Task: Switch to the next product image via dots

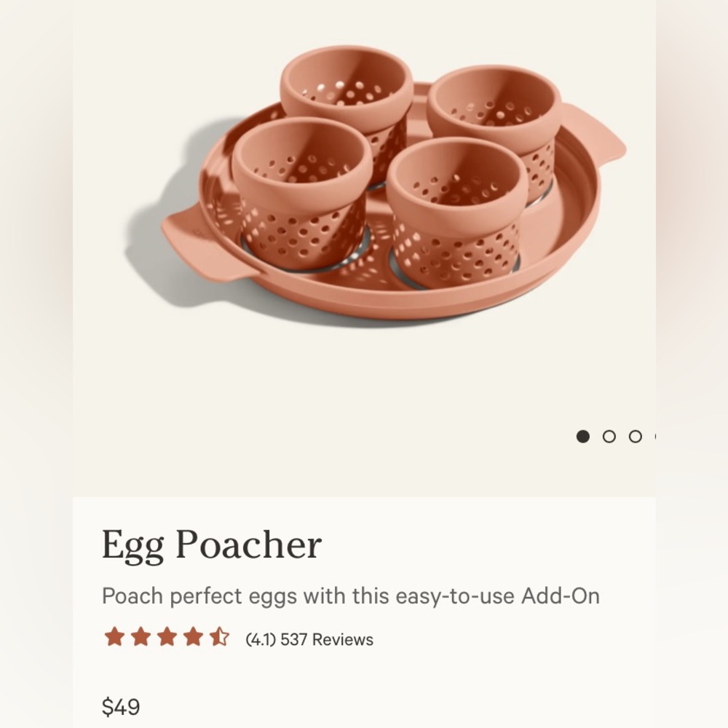Action: (x=609, y=436)
